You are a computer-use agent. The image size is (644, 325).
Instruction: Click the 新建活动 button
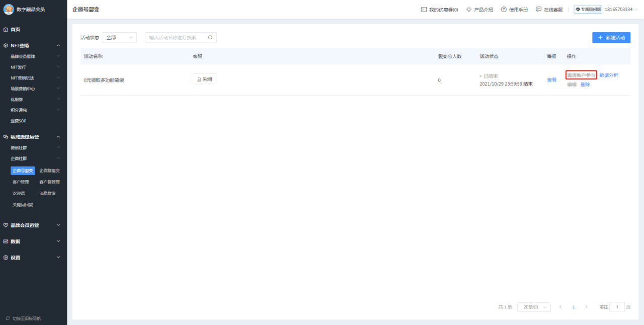click(x=611, y=37)
